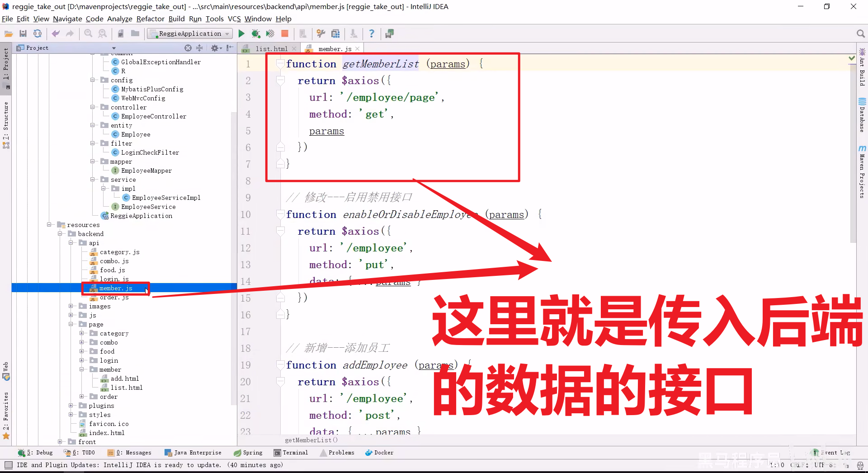Click the Replace magnifier icon in toolbar
Screen dimensions: 868x473
pos(103,34)
